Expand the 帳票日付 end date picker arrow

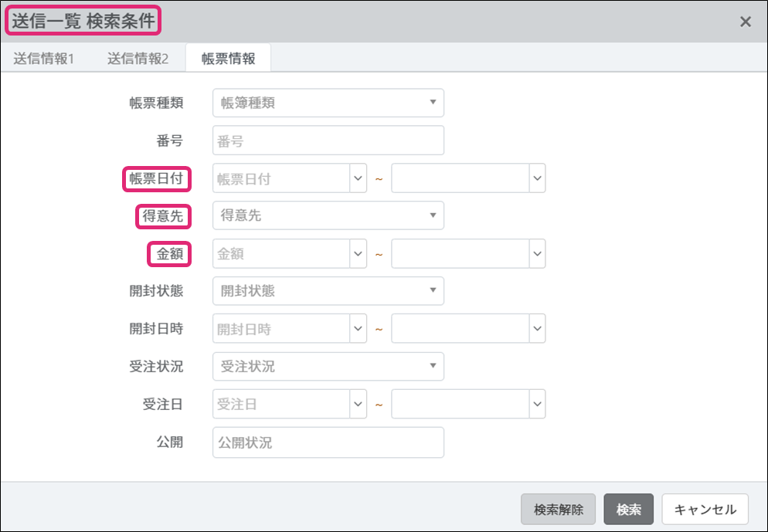[538, 178]
